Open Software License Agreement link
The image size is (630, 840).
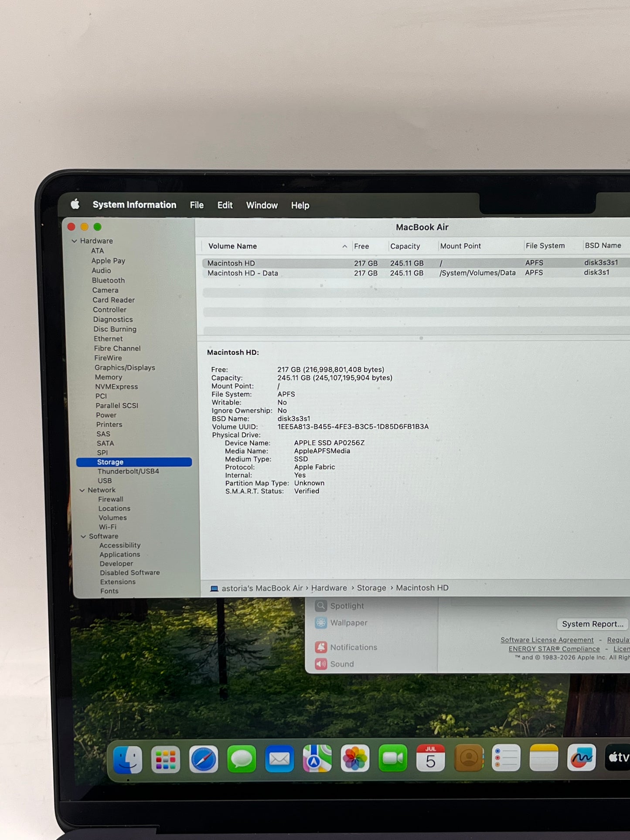tap(547, 640)
